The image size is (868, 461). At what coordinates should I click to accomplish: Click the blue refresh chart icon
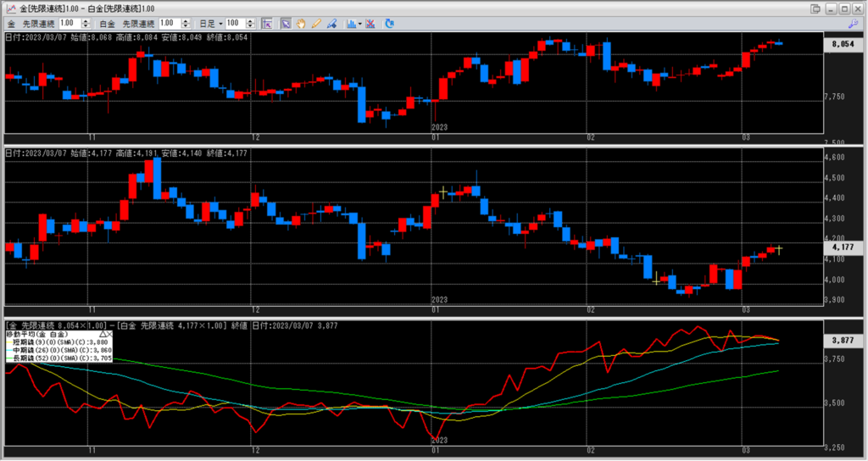[391, 23]
